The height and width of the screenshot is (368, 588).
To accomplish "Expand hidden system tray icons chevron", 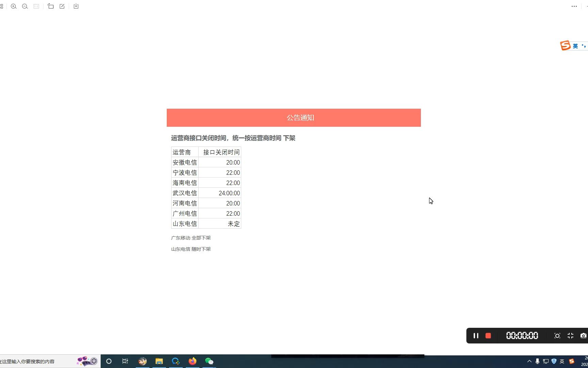I will (529, 361).
